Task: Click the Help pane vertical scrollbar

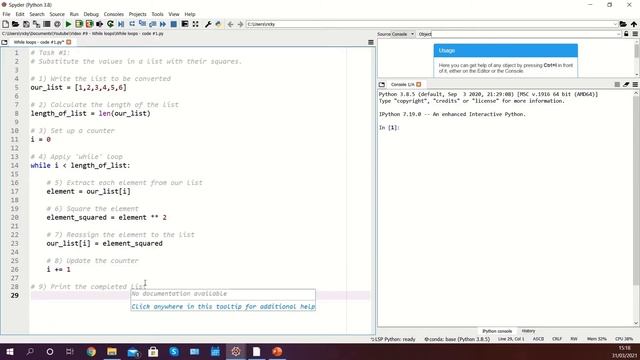Action: [636, 58]
